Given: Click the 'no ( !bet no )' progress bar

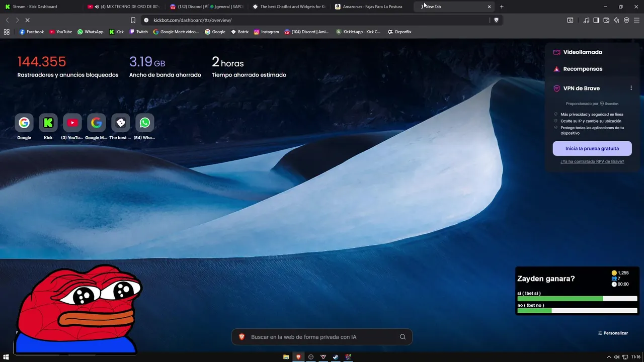Looking at the screenshot, I should (x=577, y=311).
